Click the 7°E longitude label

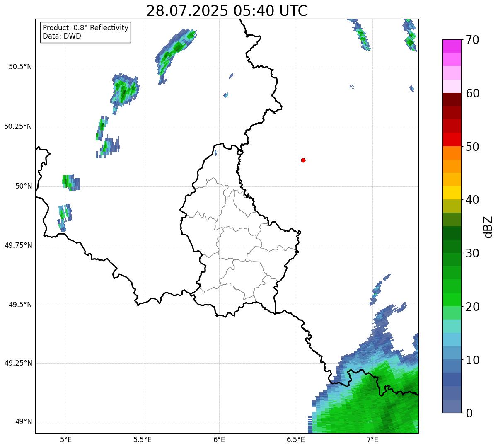372,439
